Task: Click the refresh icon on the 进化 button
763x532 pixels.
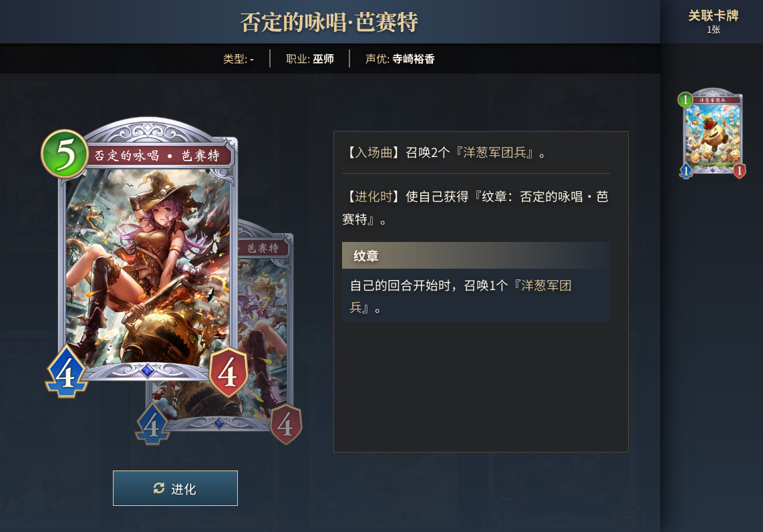Action: tap(159, 488)
